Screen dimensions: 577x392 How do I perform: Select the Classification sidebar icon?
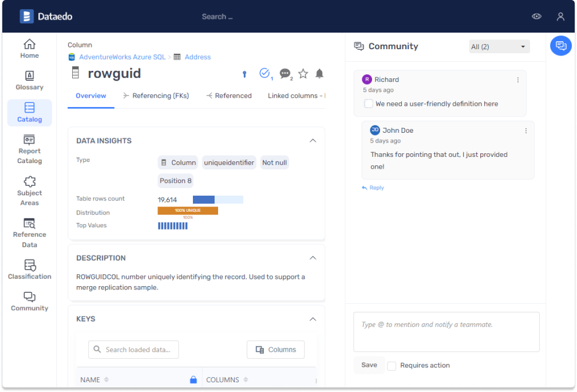(29, 269)
